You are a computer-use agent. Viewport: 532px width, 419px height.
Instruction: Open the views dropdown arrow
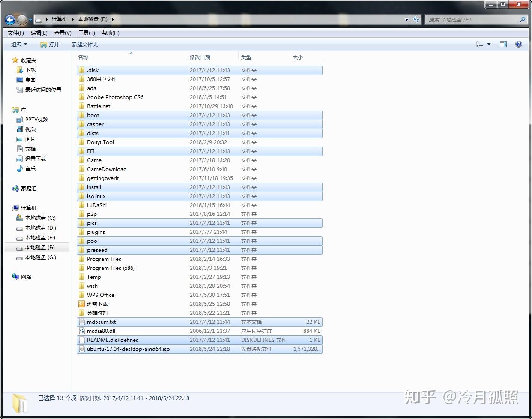coord(488,44)
